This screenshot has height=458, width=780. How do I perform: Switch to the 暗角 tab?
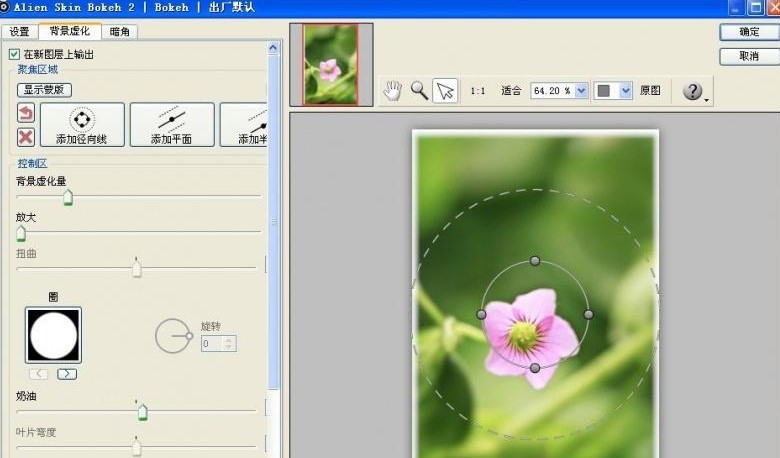119,32
